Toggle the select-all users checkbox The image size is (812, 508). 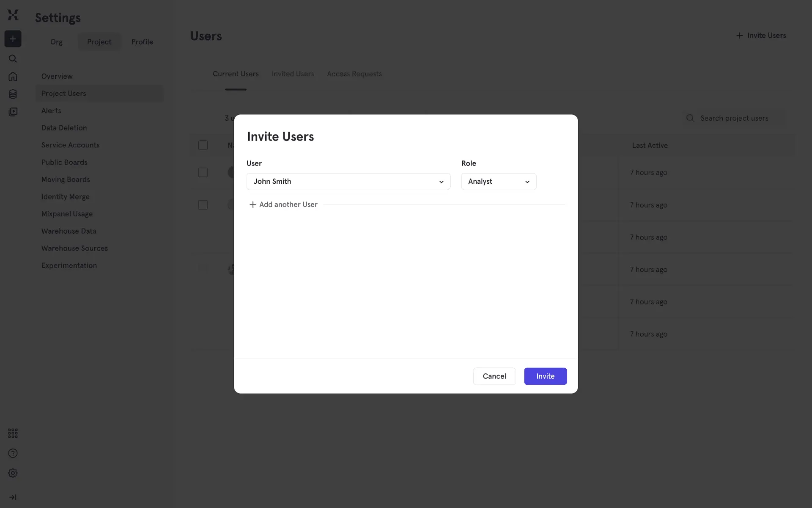tap(203, 145)
